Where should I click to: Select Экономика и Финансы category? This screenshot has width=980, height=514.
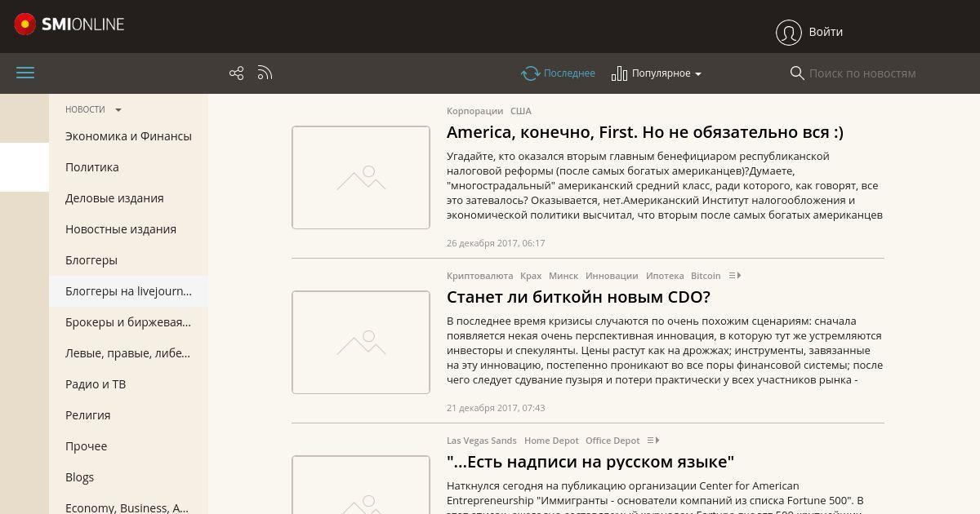pos(128,136)
